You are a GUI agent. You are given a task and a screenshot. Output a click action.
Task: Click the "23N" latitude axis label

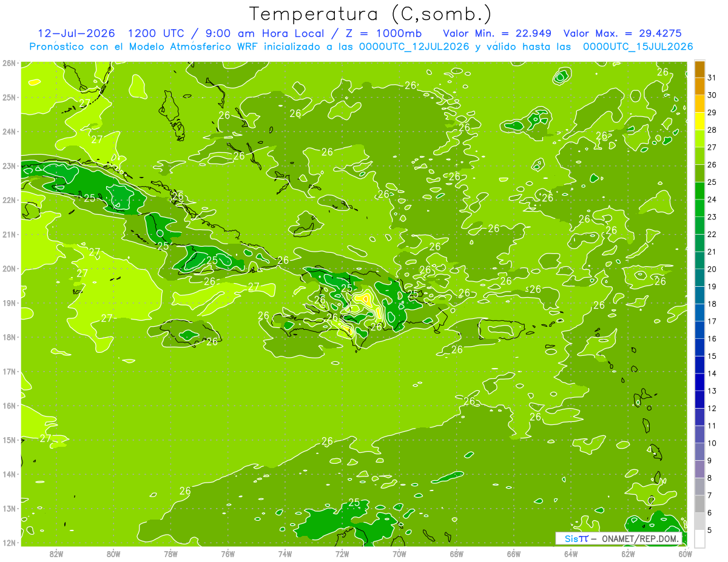[x=8, y=166]
